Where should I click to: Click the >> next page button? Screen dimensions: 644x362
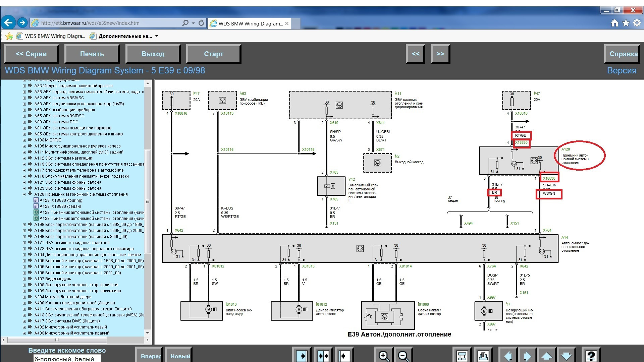click(x=440, y=54)
